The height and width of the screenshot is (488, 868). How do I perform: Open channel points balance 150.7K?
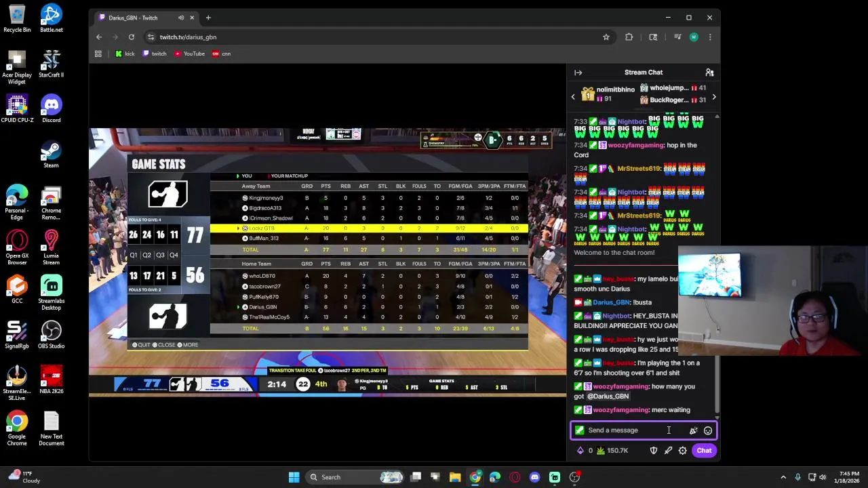tap(612, 451)
